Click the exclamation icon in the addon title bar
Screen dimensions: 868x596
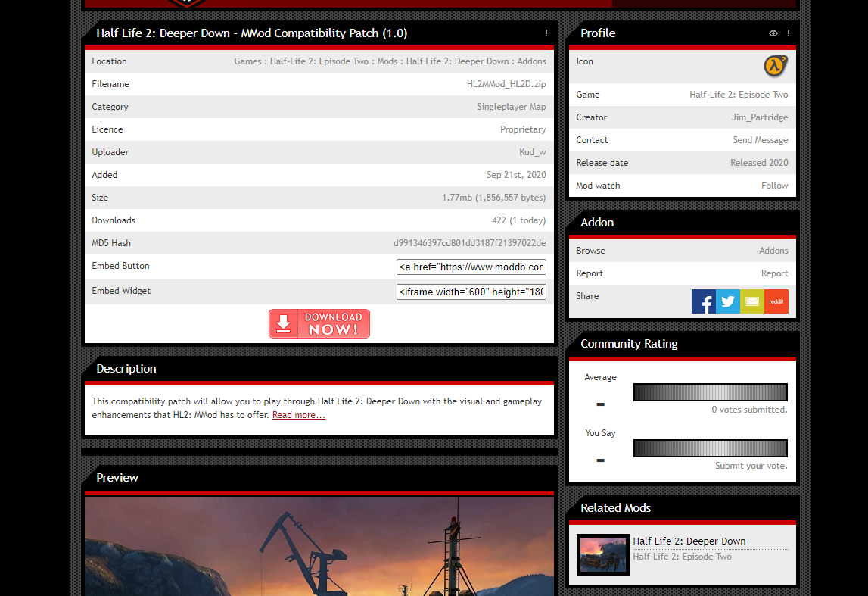[546, 33]
